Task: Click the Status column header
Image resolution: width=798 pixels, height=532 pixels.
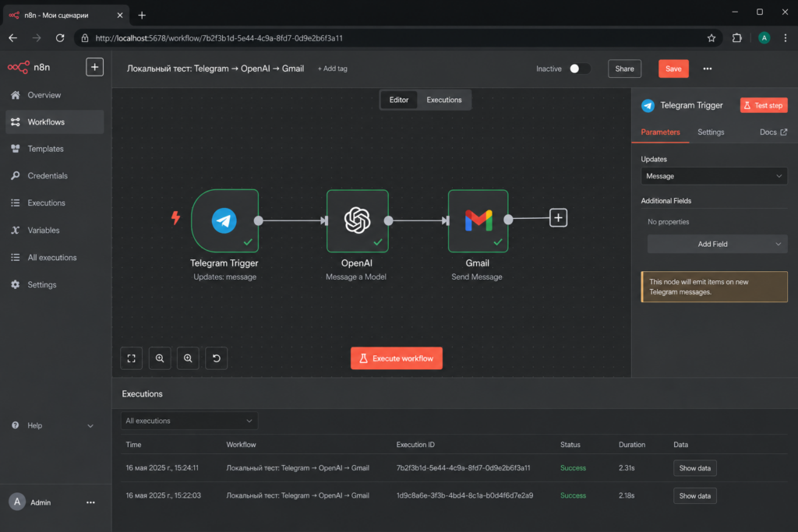Action: 570,445
